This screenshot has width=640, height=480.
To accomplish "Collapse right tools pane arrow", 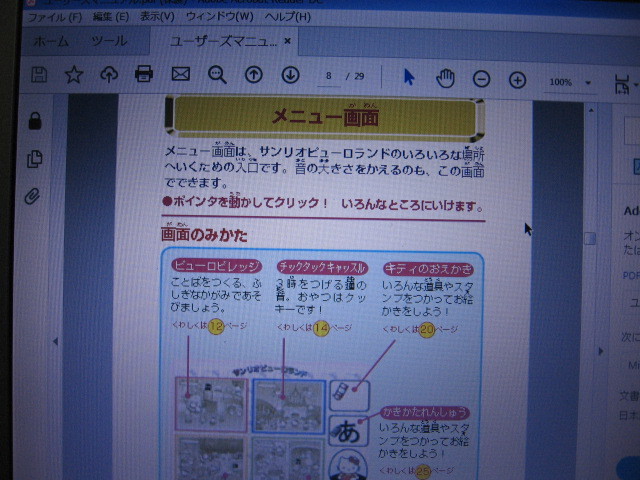I will [600, 351].
